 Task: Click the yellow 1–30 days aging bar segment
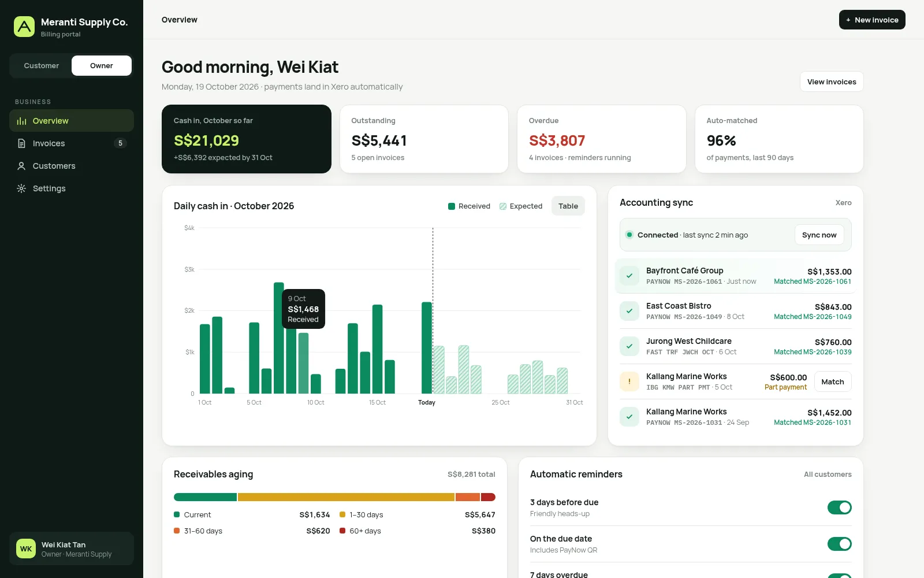[346, 497]
